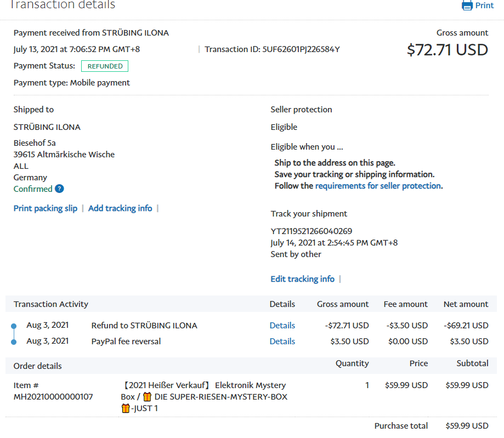504x438 pixels.
Task: Click the $72.71 USD gross amount
Action: click(447, 50)
